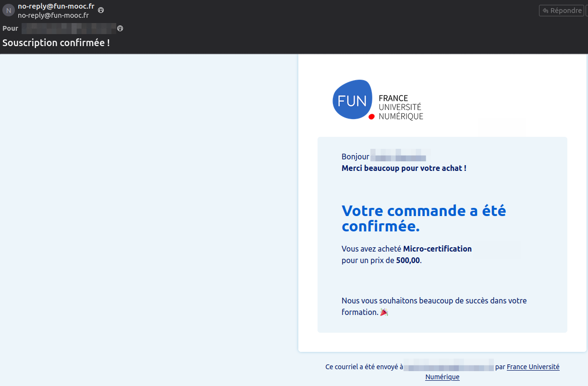Click the bold sender name no-reply@fun-mooc.fr

[56, 6]
